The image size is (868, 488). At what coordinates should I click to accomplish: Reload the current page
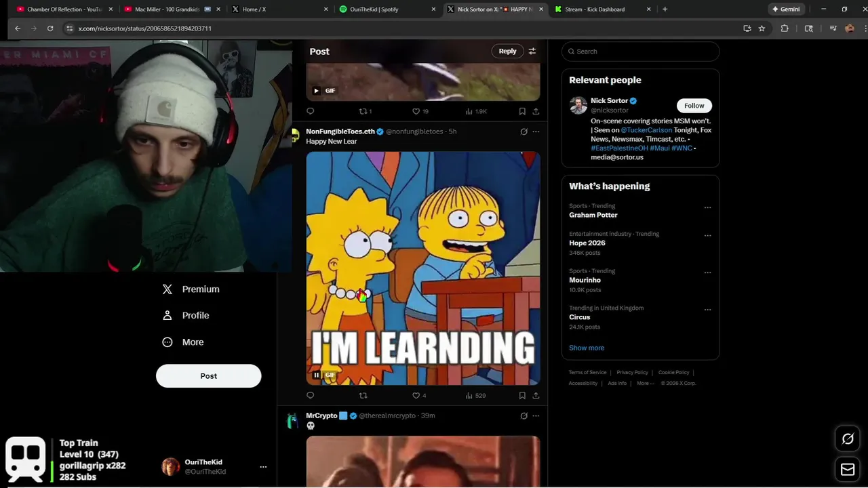(50, 28)
